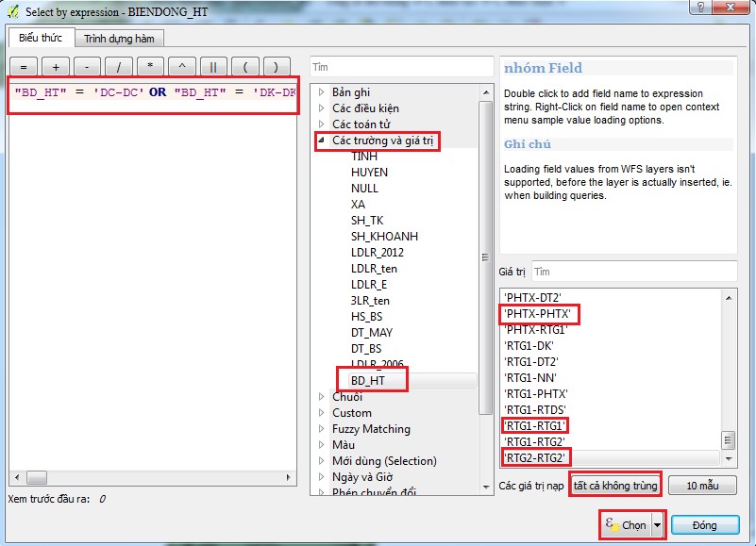
Task: Expand the Các toán tử group
Action: click(x=322, y=124)
